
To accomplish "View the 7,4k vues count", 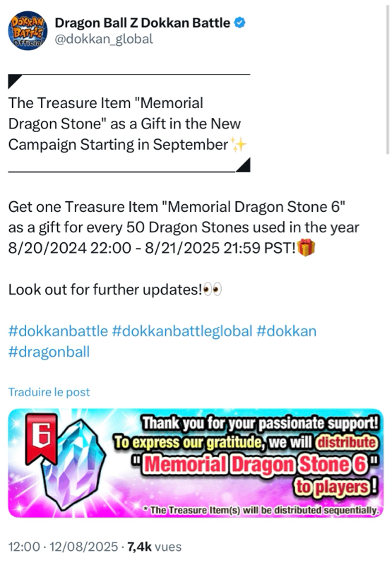I will (x=154, y=547).
